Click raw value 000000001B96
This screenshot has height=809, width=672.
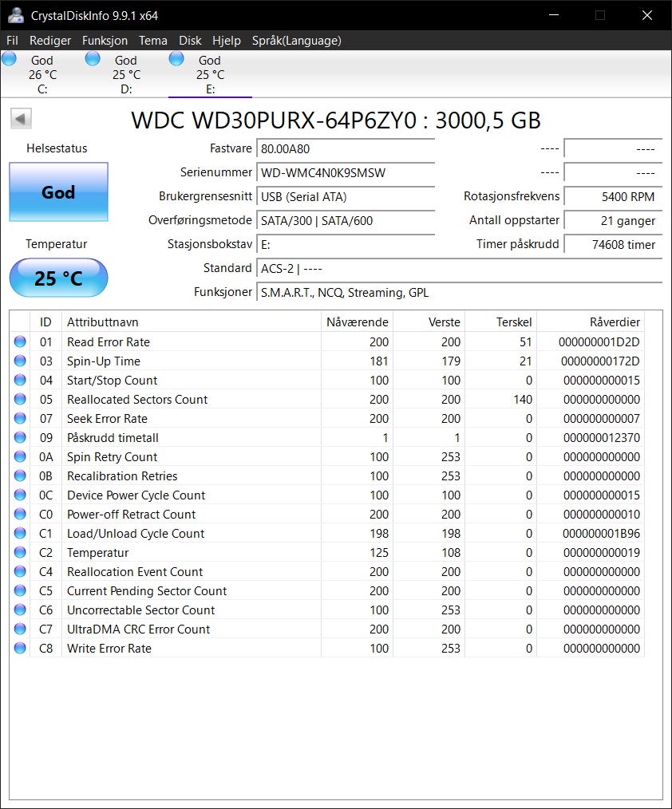pos(601,534)
